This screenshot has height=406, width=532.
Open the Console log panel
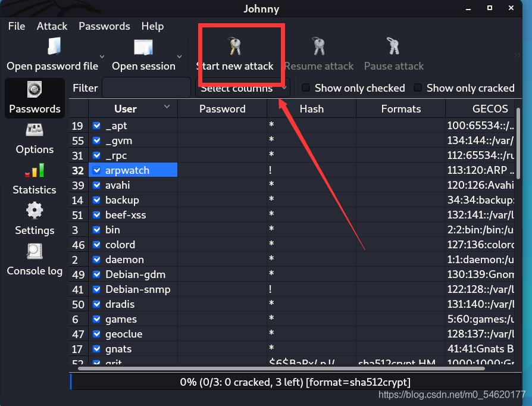(35, 260)
